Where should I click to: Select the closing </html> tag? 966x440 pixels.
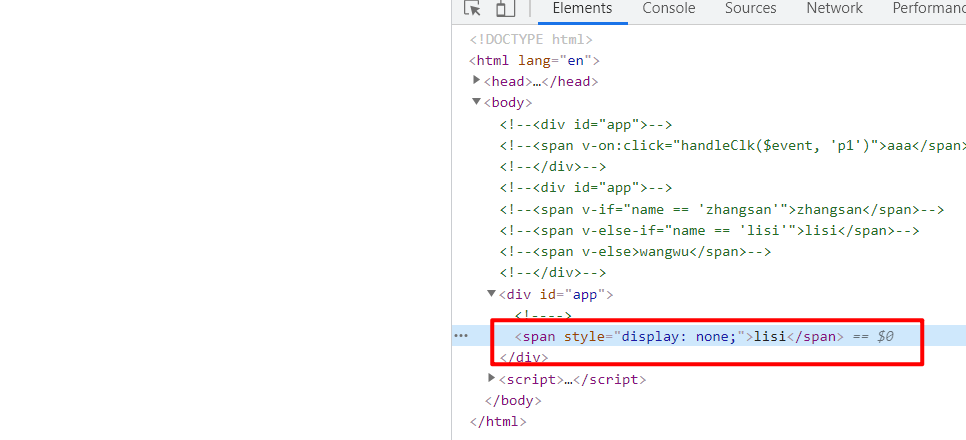pyautogui.click(x=498, y=422)
